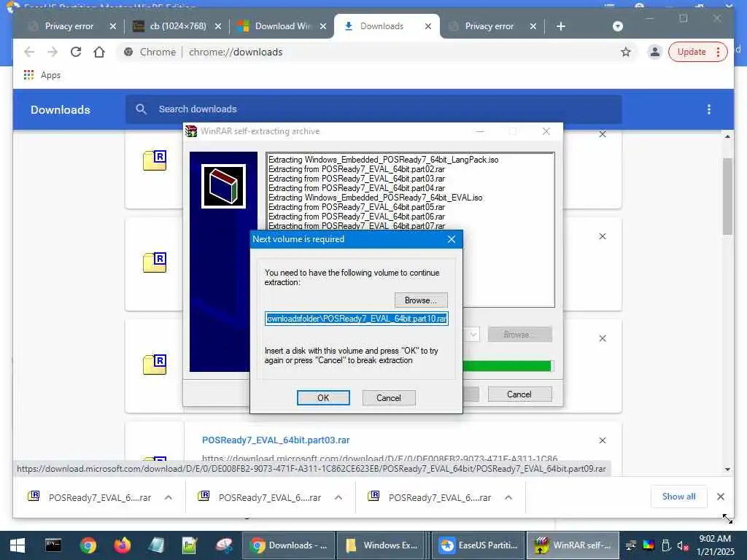Open first POSReady7 file in download shelf

pos(90,497)
